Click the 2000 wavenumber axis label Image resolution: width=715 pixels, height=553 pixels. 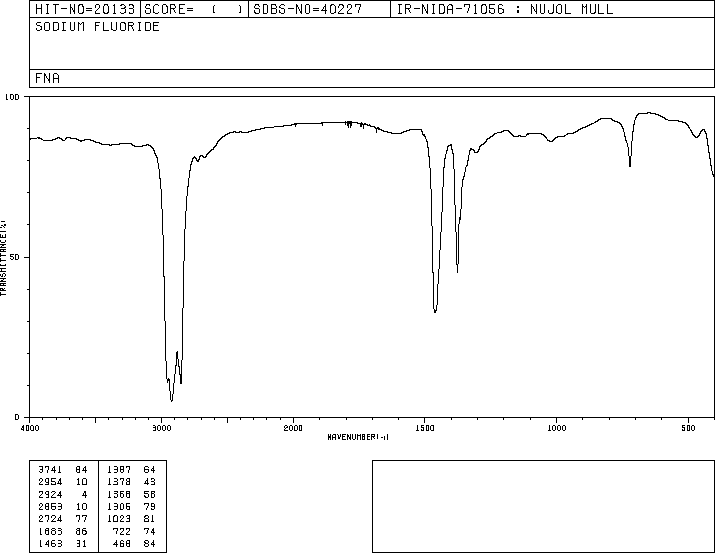click(x=293, y=428)
